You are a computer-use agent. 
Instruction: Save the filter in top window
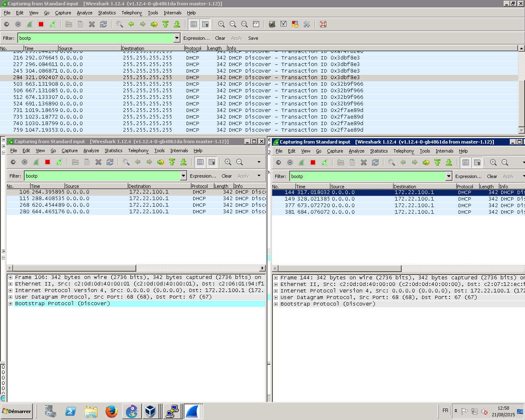click(253, 38)
